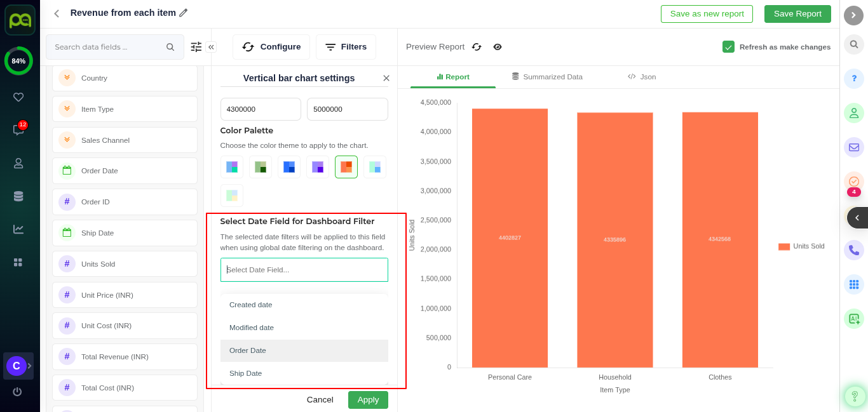
Task: Toggle the Units Sold legend item
Action: tap(801, 246)
